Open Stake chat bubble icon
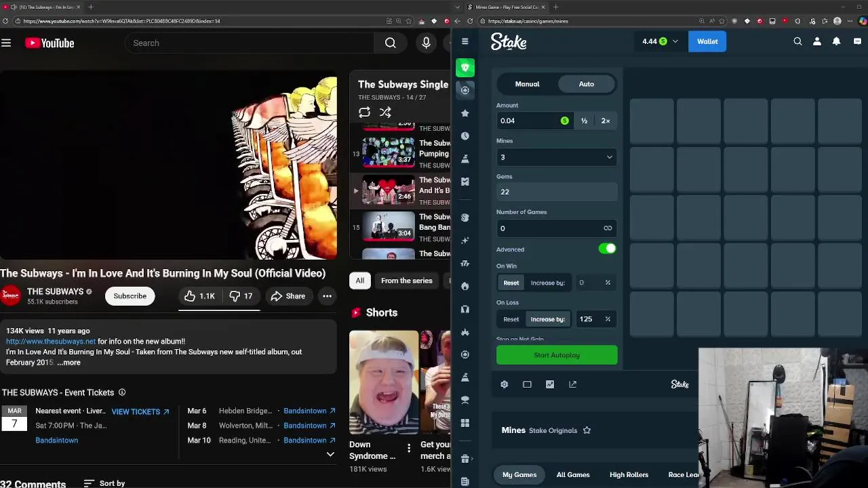The image size is (868, 488). (x=857, y=41)
